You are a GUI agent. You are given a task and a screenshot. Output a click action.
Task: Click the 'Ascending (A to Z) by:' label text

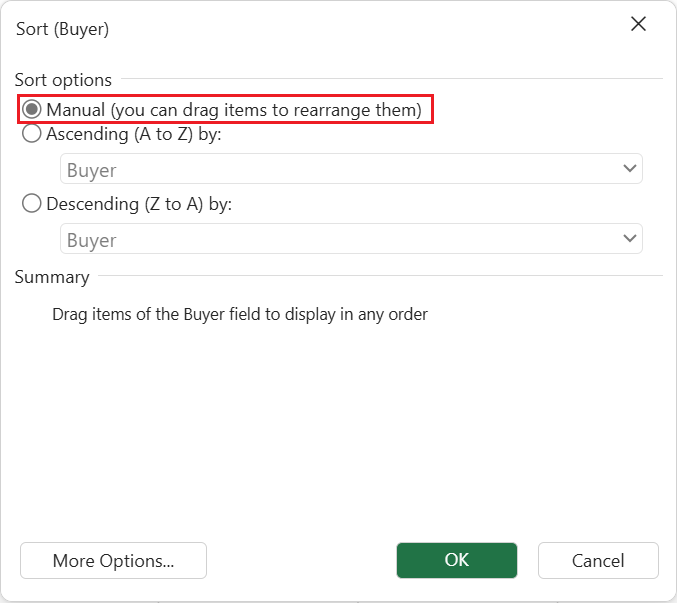[x=133, y=134]
